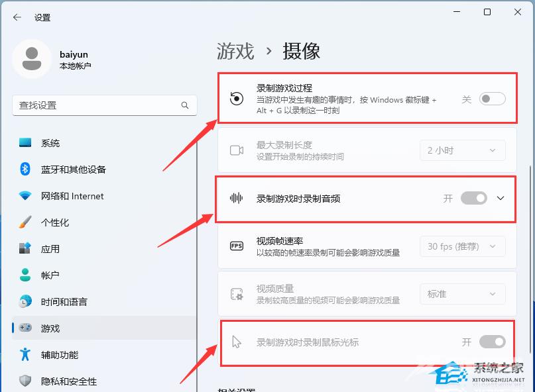Go to 蓝牙和其他设备 settings
The image size is (535, 392).
coord(104,170)
